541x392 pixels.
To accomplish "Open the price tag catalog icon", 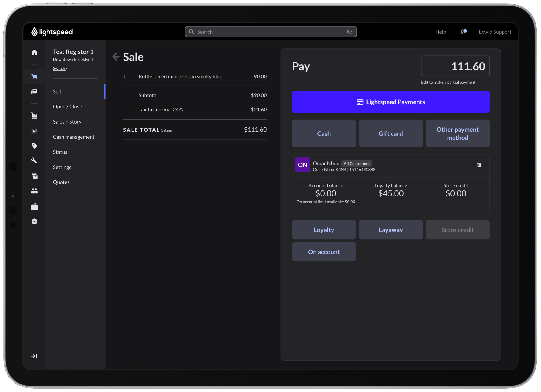I will tap(34, 146).
